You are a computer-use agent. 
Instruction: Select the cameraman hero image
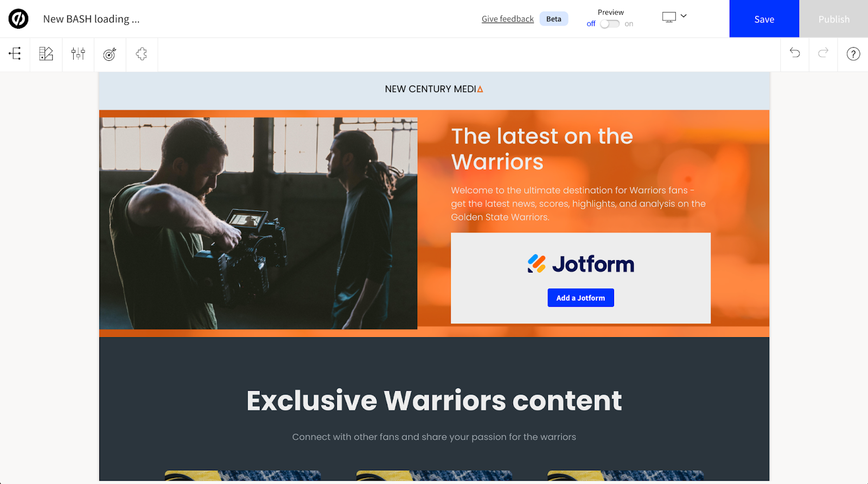[258, 223]
